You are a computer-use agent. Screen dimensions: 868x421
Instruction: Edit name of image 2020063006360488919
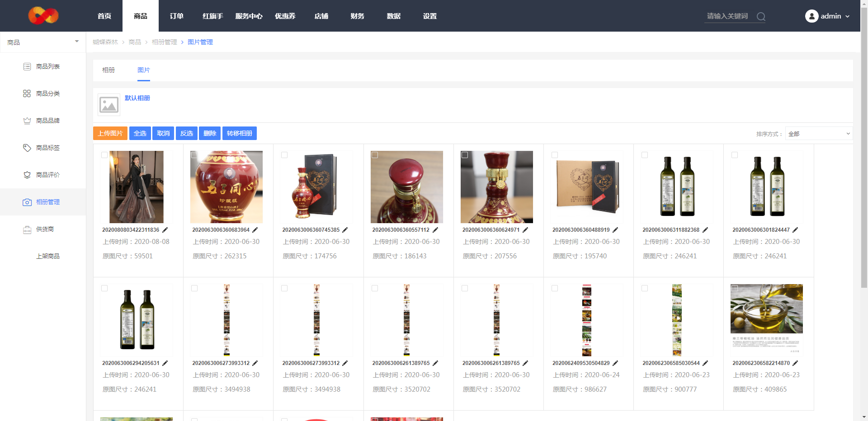[615, 230]
